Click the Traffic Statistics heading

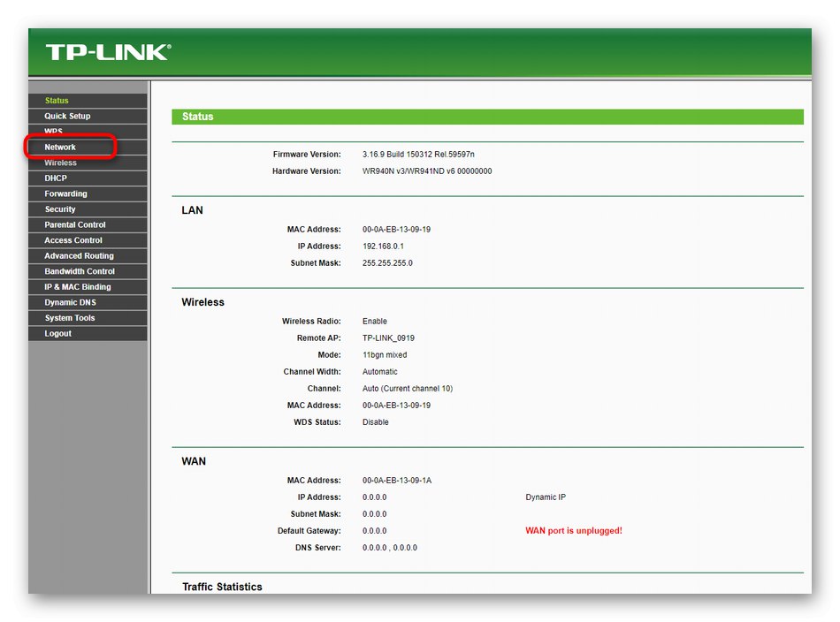pyautogui.click(x=222, y=588)
